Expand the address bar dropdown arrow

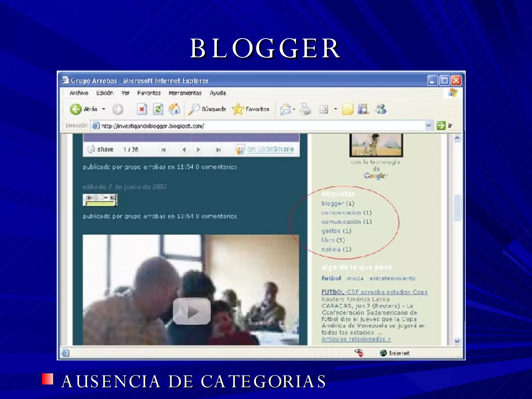[429, 125]
